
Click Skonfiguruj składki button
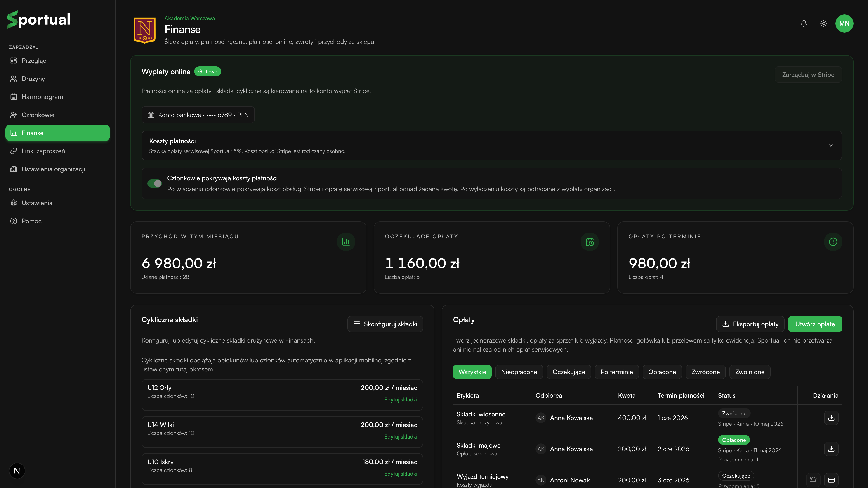(385, 324)
